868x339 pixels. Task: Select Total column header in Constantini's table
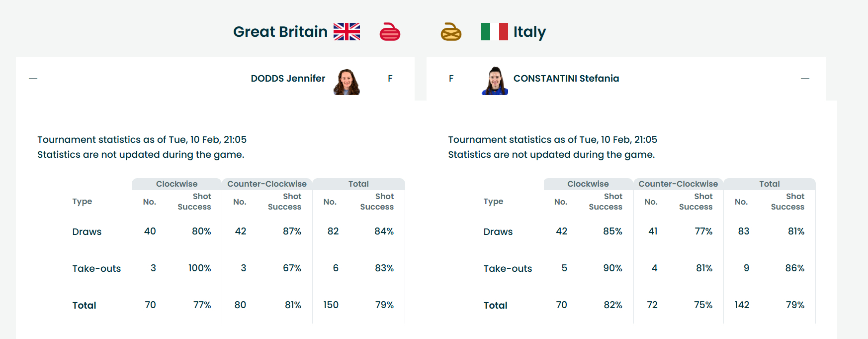tap(769, 184)
